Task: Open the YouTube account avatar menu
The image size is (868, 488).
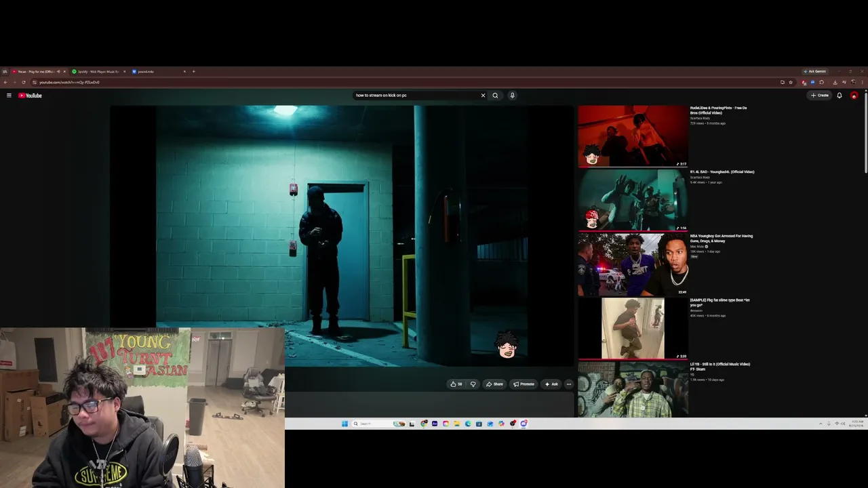Action: pyautogui.click(x=854, y=96)
